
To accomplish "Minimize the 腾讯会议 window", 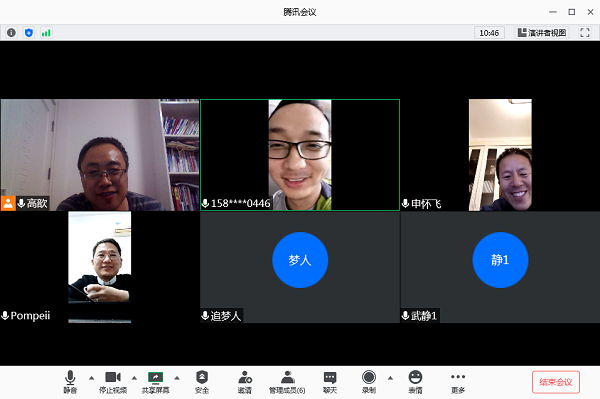I will pyautogui.click(x=553, y=12).
